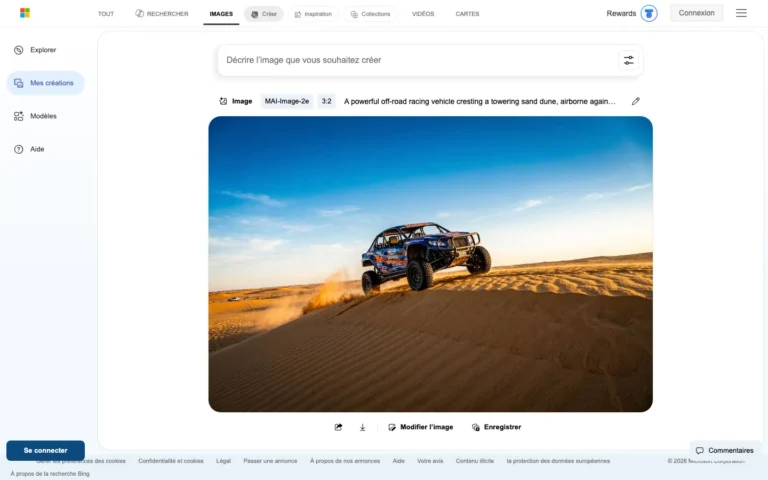
Task: Open Aide in the sidebar
Action: pyautogui.click(x=29, y=149)
